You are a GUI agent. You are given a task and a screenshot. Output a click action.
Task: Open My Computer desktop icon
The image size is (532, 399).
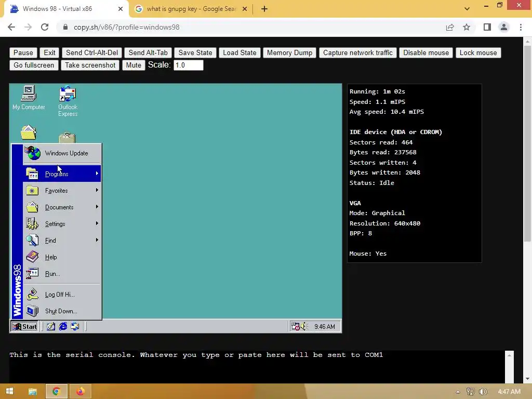[29, 98]
